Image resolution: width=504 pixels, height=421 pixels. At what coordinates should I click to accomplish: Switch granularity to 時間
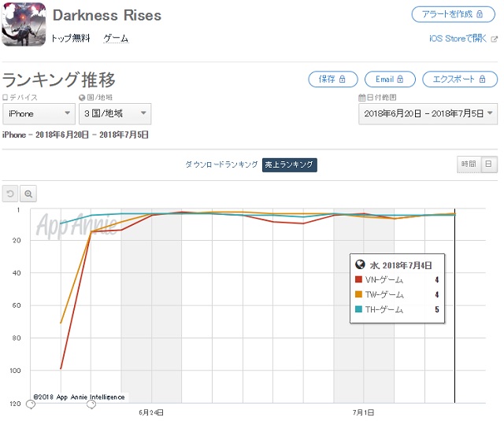click(x=468, y=164)
